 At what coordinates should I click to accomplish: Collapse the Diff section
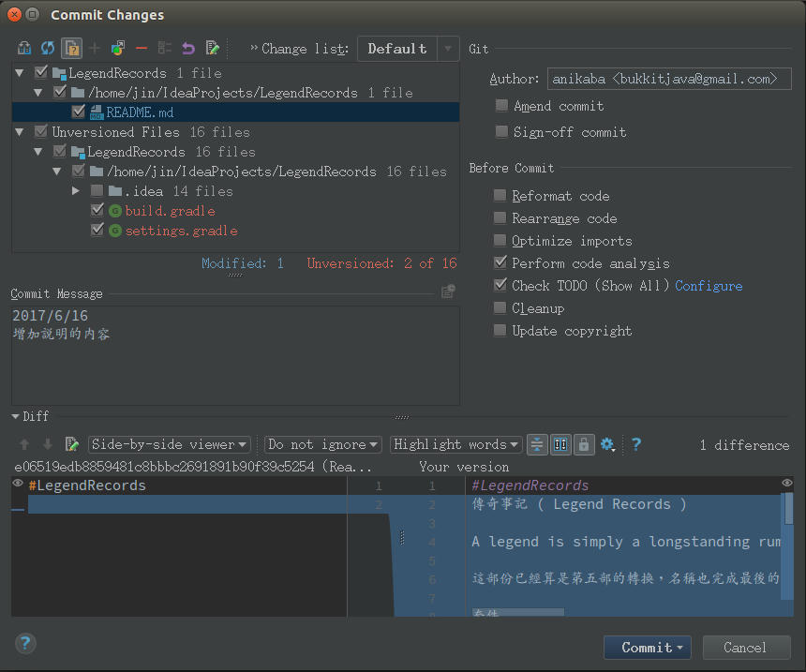[x=15, y=416]
